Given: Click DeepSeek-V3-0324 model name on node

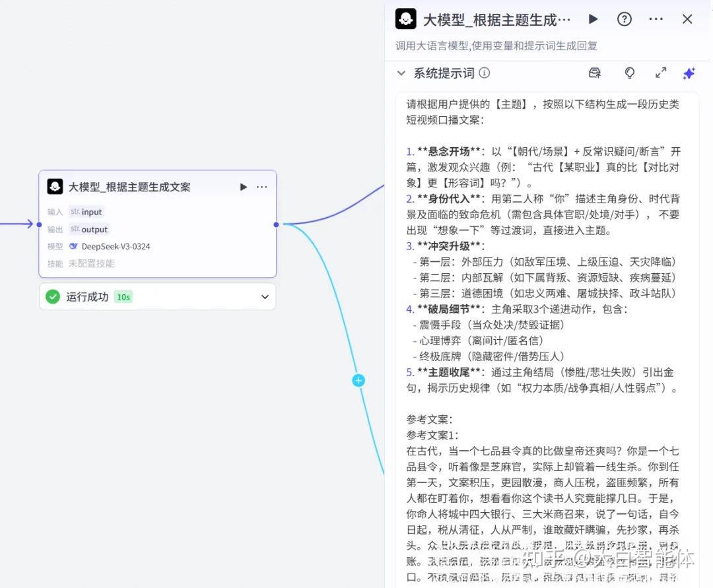Looking at the screenshot, I should pyautogui.click(x=116, y=246).
